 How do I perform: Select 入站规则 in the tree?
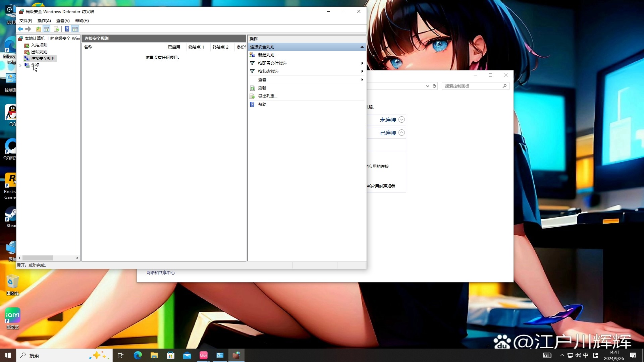(39, 45)
